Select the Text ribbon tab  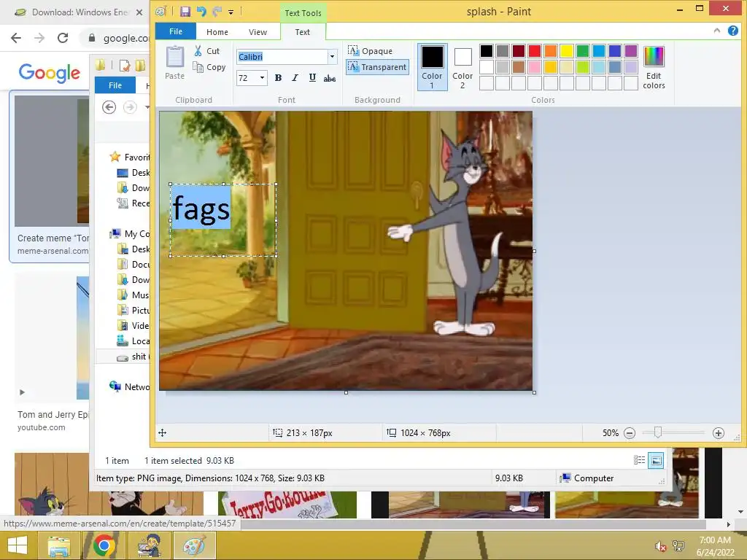[303, 32]
